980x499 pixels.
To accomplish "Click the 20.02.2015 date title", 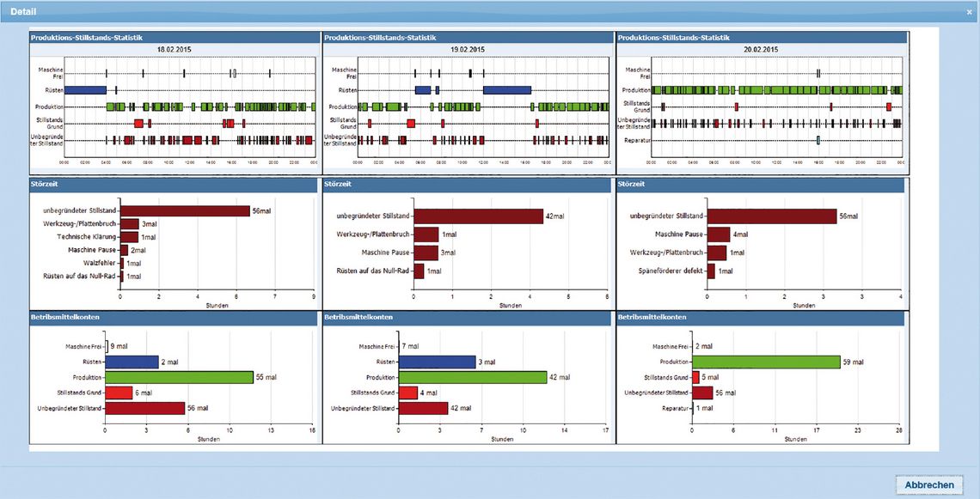I will coord(761,49).
